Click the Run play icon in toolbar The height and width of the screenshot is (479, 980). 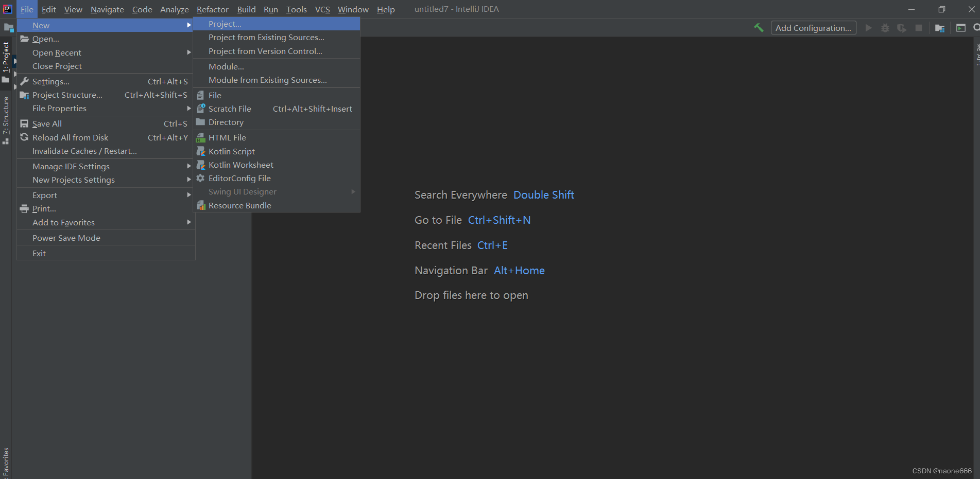click(x=869, y=28)
